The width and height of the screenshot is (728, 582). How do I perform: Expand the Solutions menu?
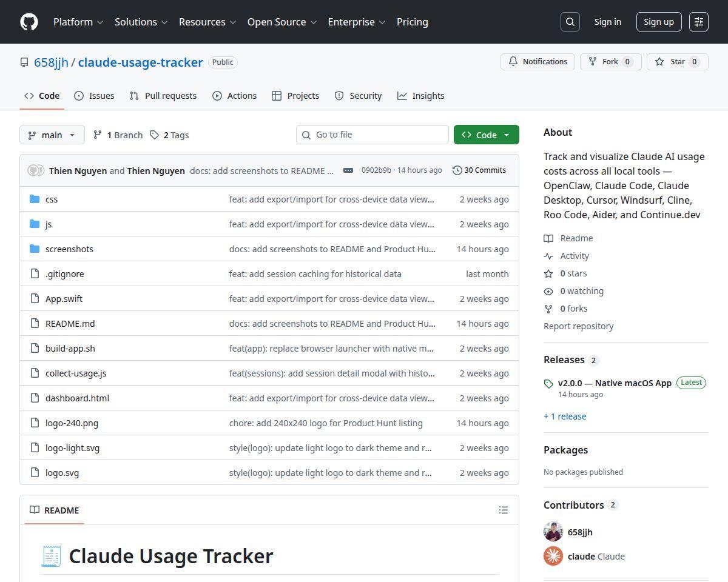141,22
